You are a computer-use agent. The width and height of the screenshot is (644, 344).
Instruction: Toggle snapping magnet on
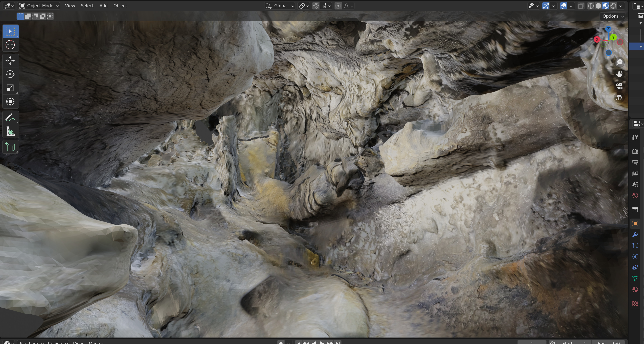[316, 6]
